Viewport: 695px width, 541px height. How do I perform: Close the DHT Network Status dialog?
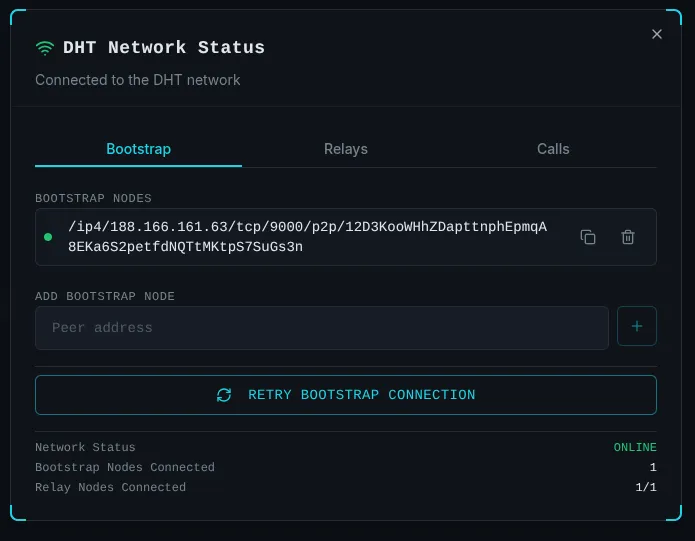[x=657, y=34]
